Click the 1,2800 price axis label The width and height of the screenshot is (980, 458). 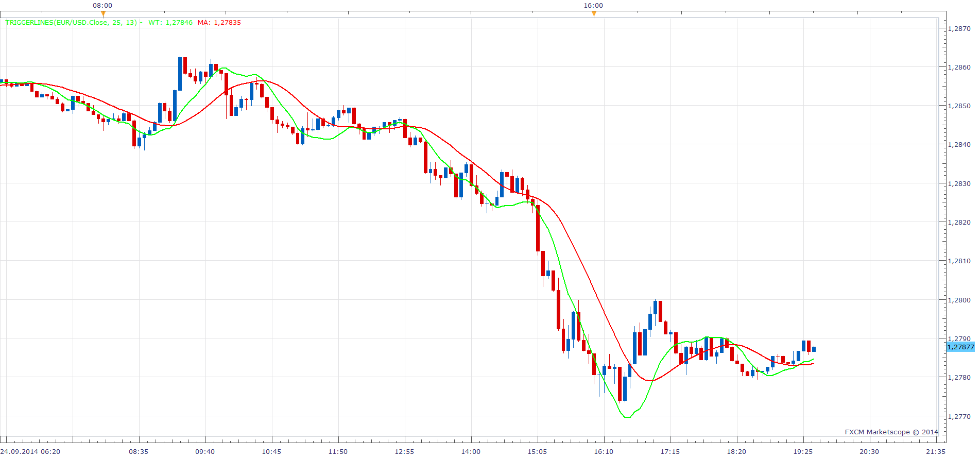[959, 300]
